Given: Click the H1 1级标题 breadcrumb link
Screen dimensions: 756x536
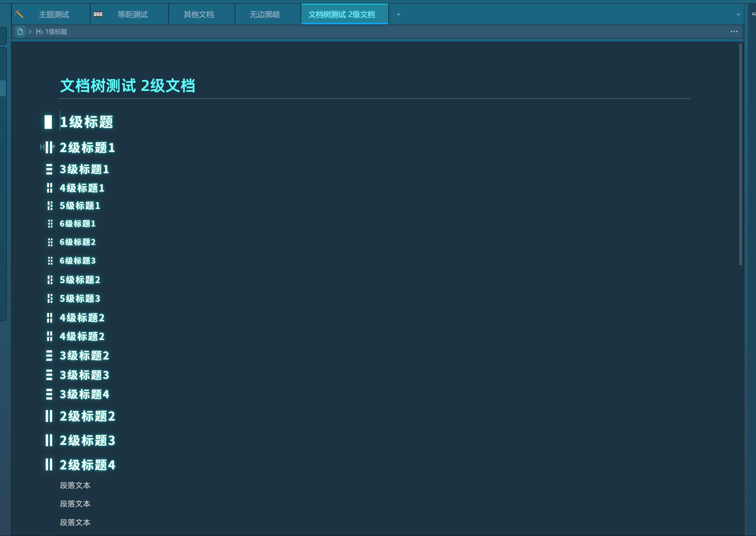Looking at the screenshot, I should point(52,32).
